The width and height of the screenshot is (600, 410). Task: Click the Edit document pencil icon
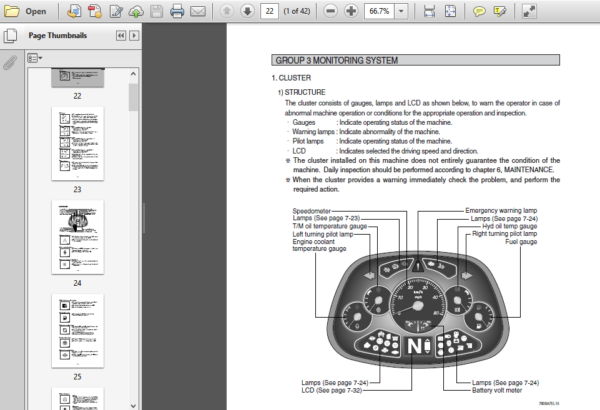click(116, 11)
